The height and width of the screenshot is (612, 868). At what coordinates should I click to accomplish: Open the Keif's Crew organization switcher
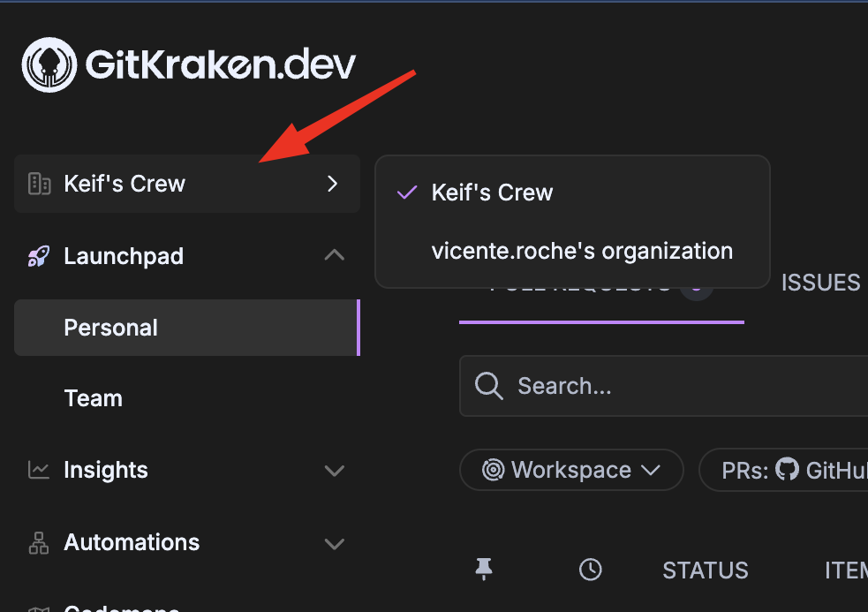[187, 184]
